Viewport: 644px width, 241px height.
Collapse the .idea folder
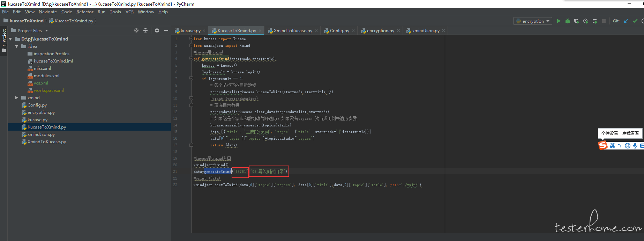coord(17,46)
